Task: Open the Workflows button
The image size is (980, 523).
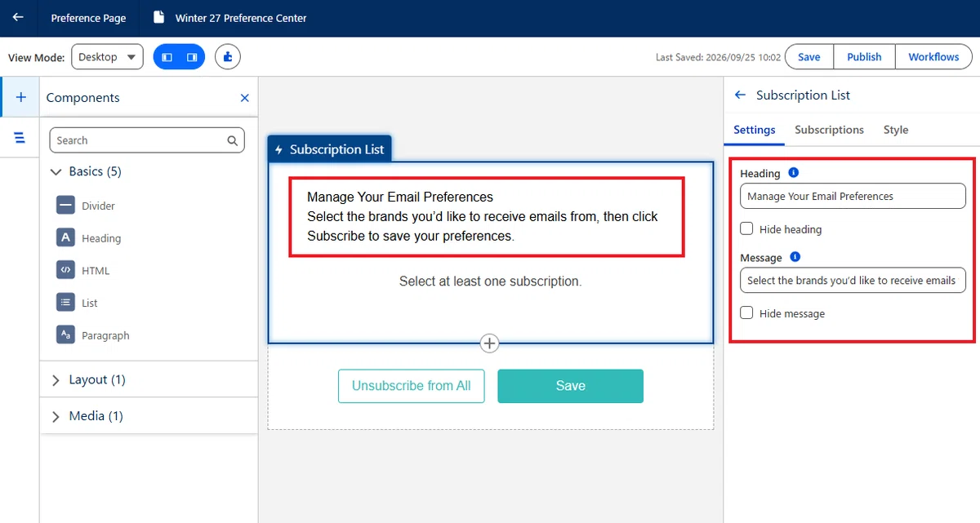Action: click(x=933, y=57)
